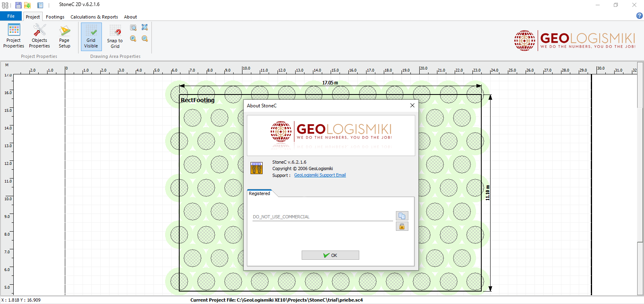Image resolution: width=644 pixels, height=304 pixels.
Task: Select the Project ribbon tab
Action: (x=33, y=17)
